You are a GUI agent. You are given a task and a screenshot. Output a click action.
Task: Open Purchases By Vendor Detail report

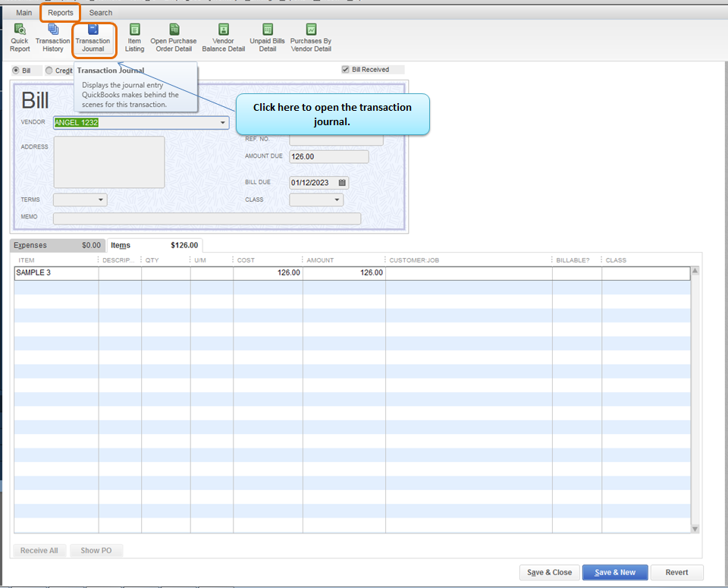tap(311, 38)
